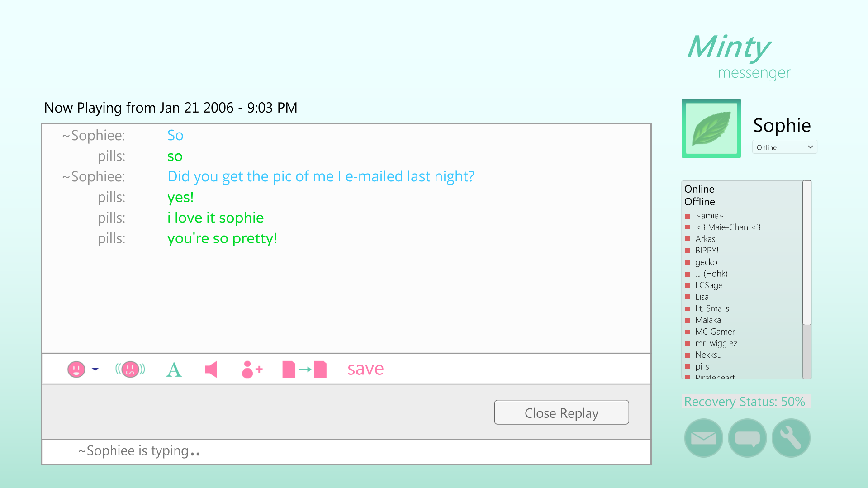Click the Minty messenger logo
The image size is (868, 488).
[x=739, y=57]
